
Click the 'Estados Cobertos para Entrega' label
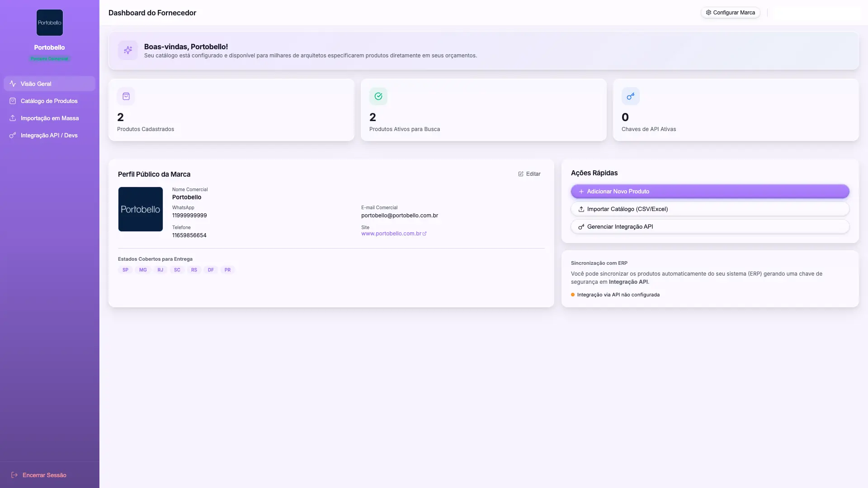click(x=155, y=259)
